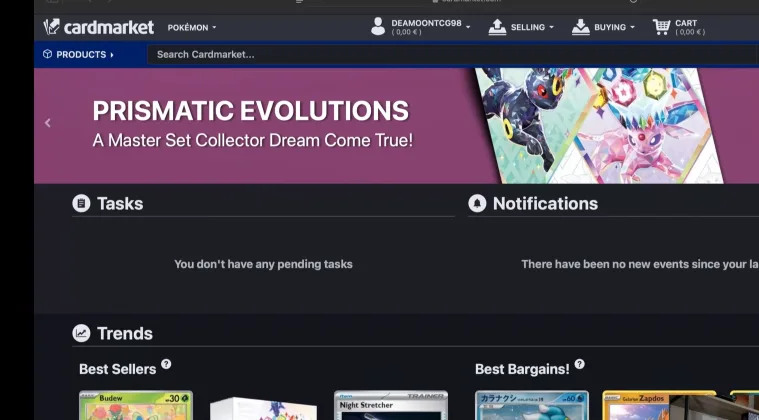Expand the POKÉMON game selector dropdown
Viewport: 759px width, 420px height.
[x=192, y=28]
